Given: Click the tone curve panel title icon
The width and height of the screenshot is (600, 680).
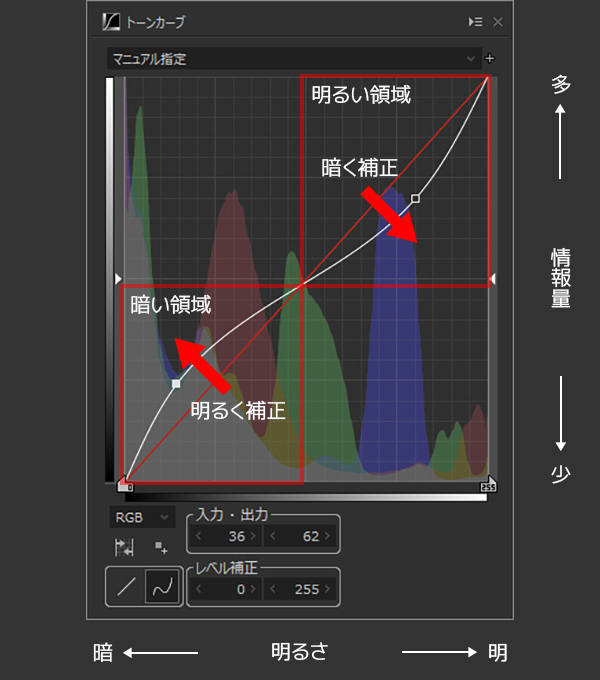Looking at the screenshot, I should coord(111,22).
